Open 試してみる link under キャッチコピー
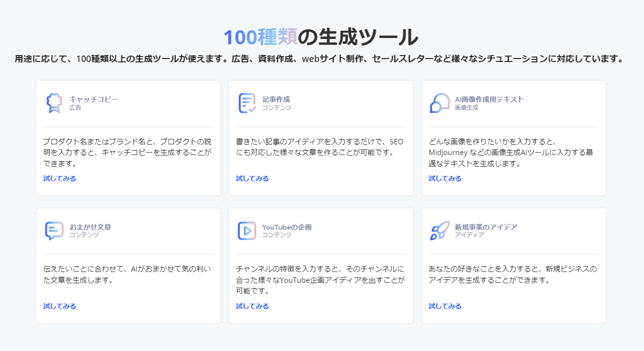 tap(60, 178)
